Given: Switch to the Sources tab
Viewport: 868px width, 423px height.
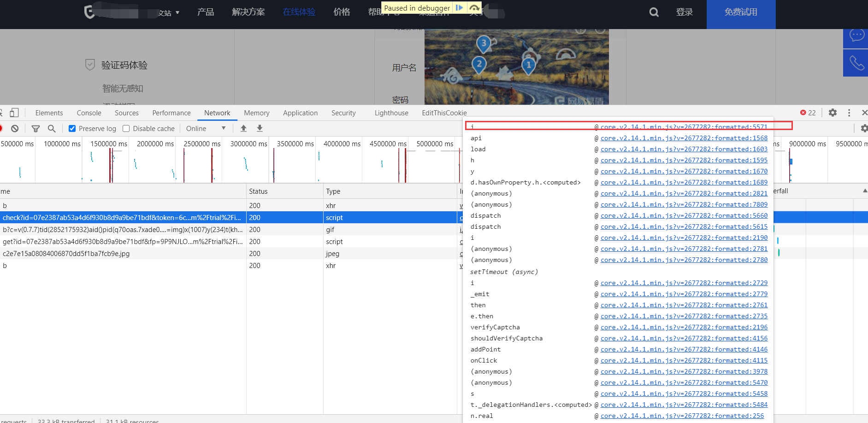Looking at the screenshot, I should click(126, 113).
